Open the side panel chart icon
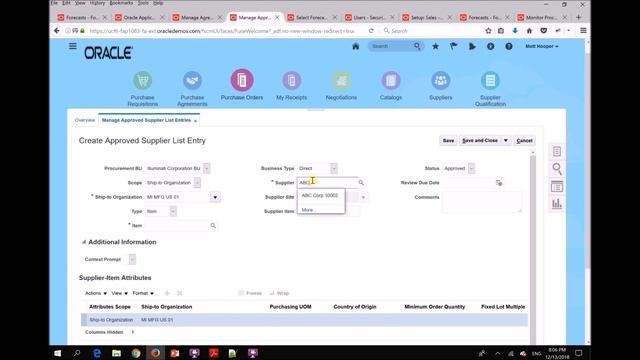The image size is (640, 360). (x=557, y=204)
